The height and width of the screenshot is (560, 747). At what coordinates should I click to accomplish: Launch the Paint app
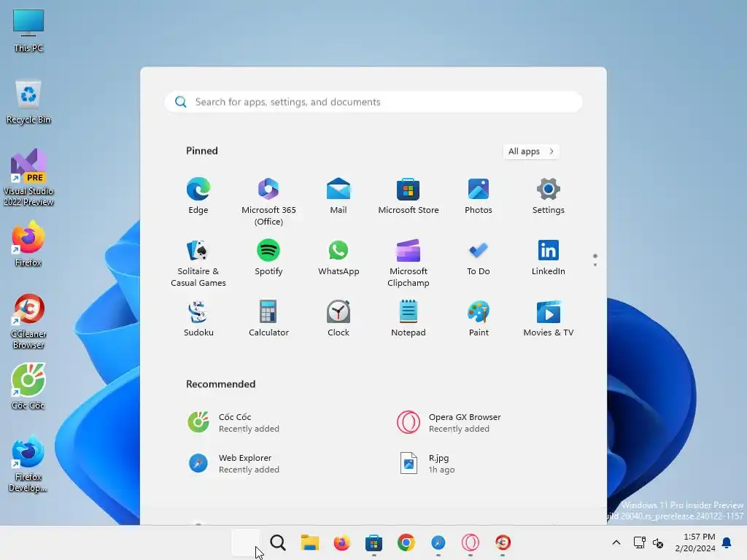tap(479, 319)
